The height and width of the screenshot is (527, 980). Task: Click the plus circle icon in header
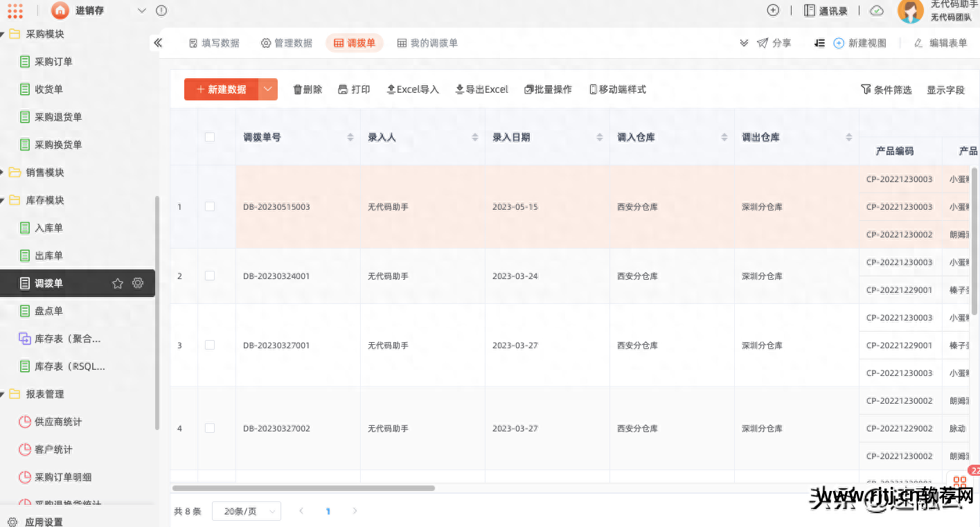coord(773,10)
